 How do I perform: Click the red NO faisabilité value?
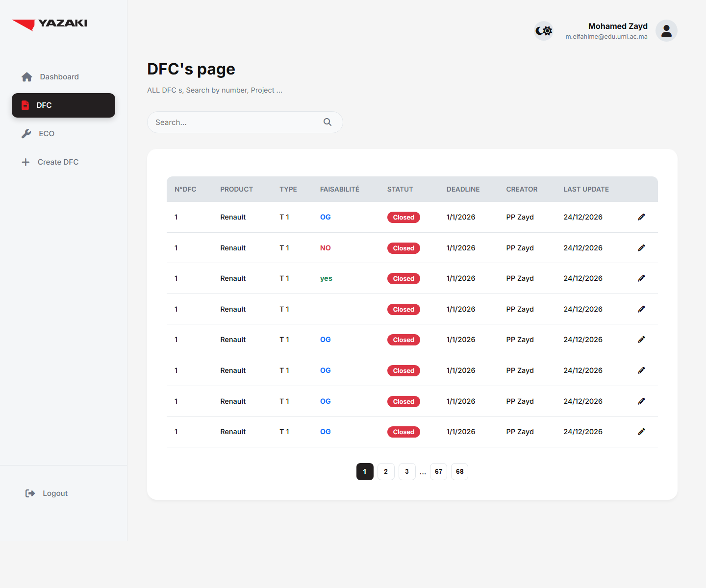(326, 248)
